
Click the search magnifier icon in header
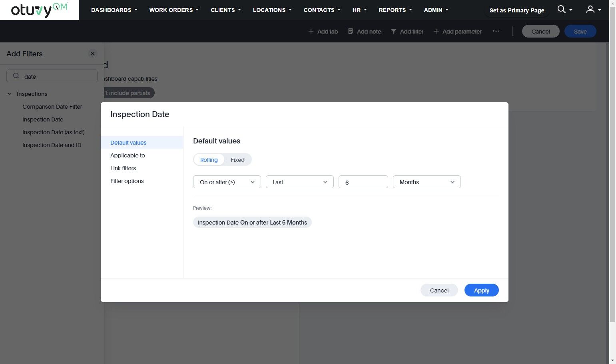561,9
